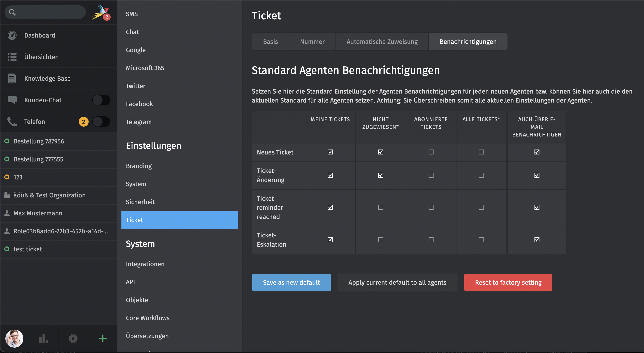
Task: Open Branding under Einstellungen
Action: 139,166
